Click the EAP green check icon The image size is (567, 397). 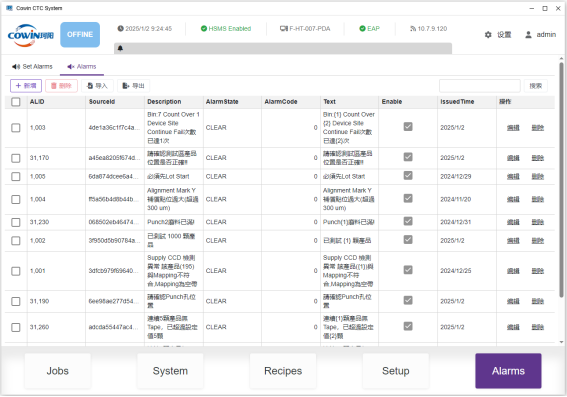coord(362,29)
